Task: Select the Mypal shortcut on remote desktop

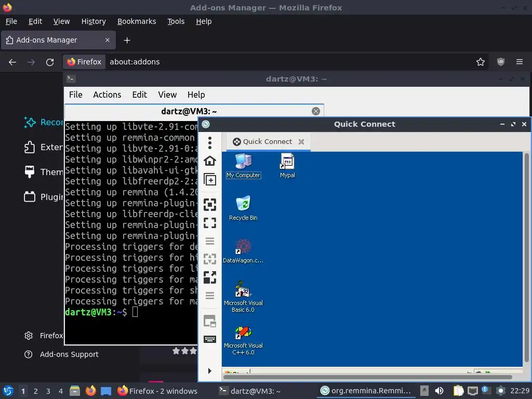Action: (x=287, y=166)
